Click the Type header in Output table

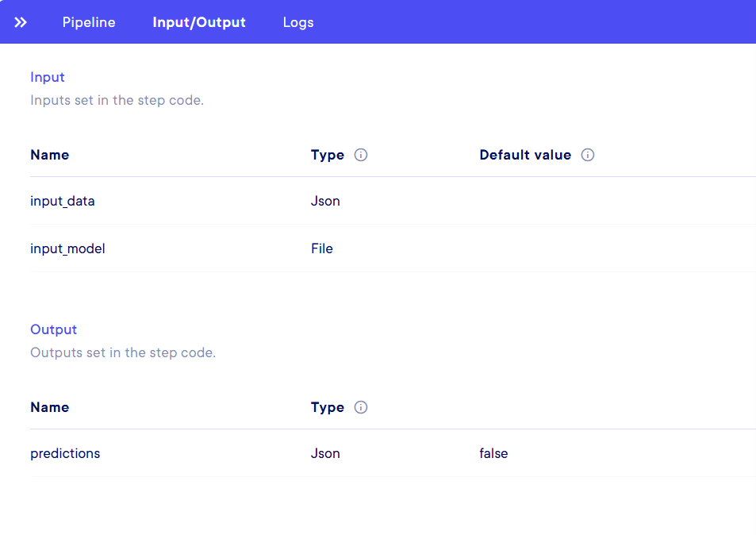click(x=328, y=408)
